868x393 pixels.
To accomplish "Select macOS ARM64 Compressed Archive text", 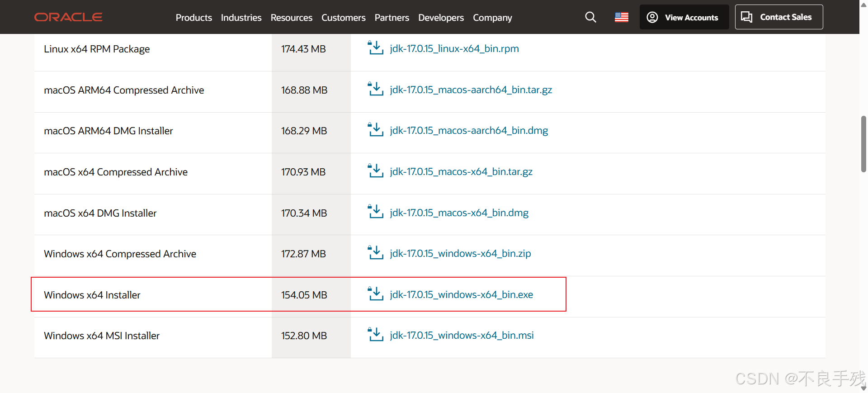I will 124,90.
